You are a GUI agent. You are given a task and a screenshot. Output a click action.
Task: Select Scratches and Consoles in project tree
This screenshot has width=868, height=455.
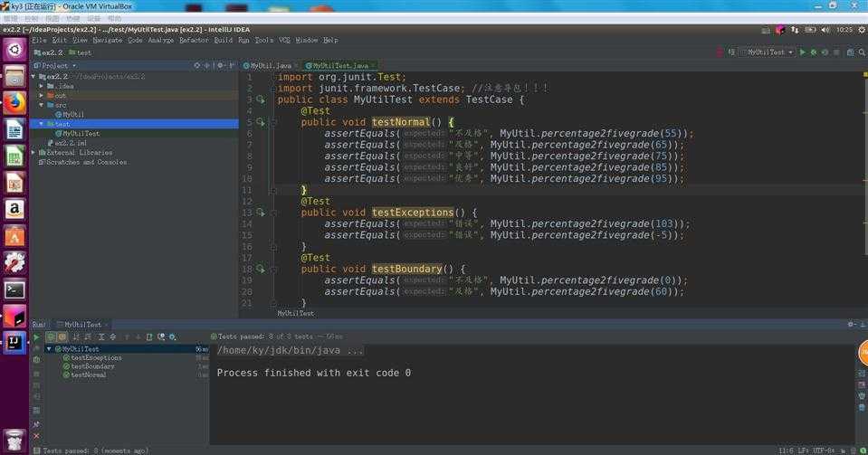[83, 162]
